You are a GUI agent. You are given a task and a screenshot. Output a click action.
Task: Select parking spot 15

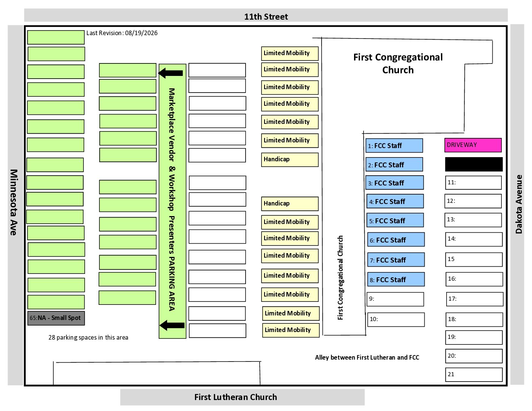point(474,260)
